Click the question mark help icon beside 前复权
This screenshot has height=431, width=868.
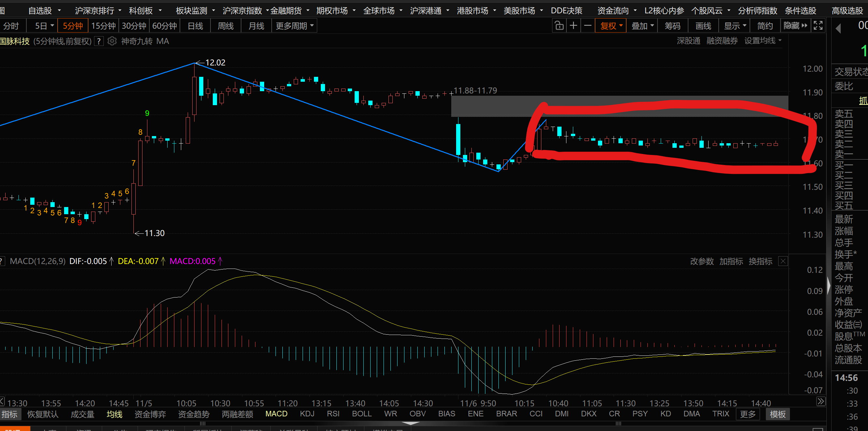99,41
